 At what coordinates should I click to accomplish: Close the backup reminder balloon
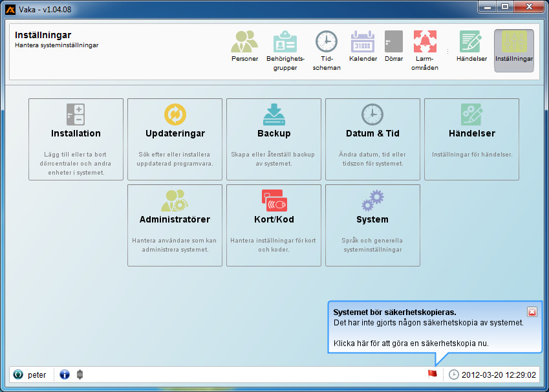(532, 312)
